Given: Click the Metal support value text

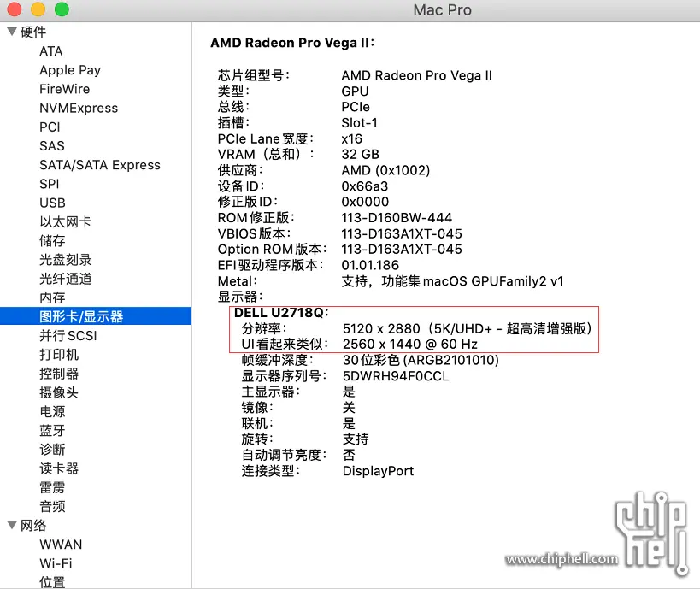Looking at the screenshot, I should click(452, 281).
